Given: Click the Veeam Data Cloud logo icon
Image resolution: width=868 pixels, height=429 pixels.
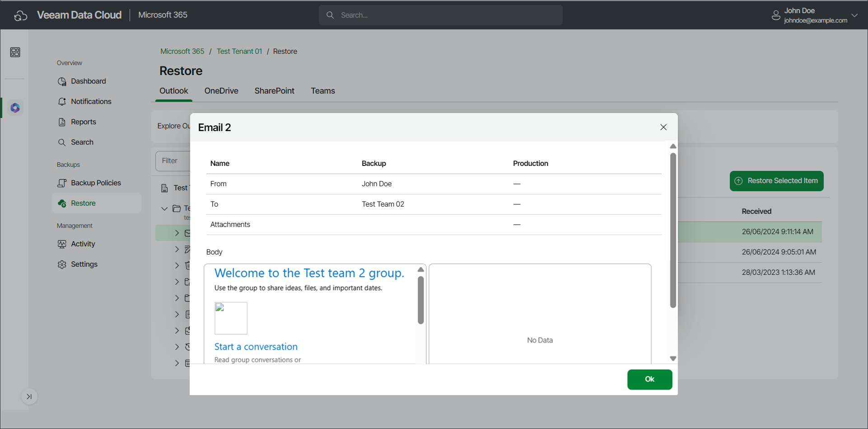Looking at the screenshot, I should [21, 15].
